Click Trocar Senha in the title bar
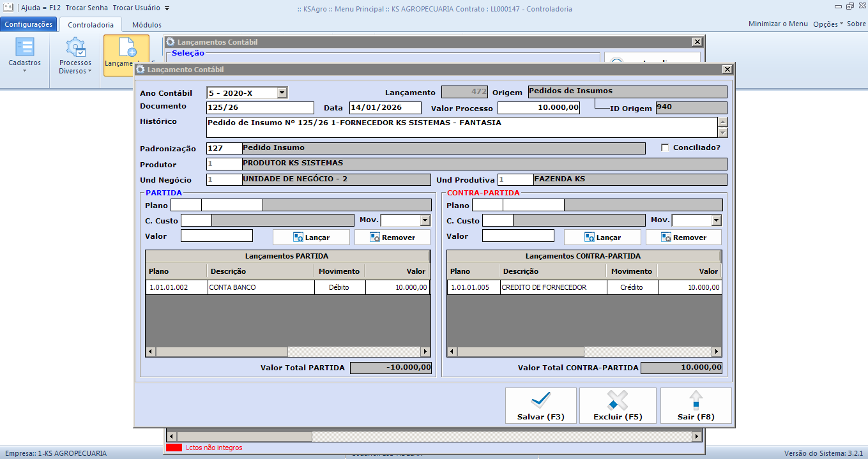 pyautogui.click(x=87, y=8)
